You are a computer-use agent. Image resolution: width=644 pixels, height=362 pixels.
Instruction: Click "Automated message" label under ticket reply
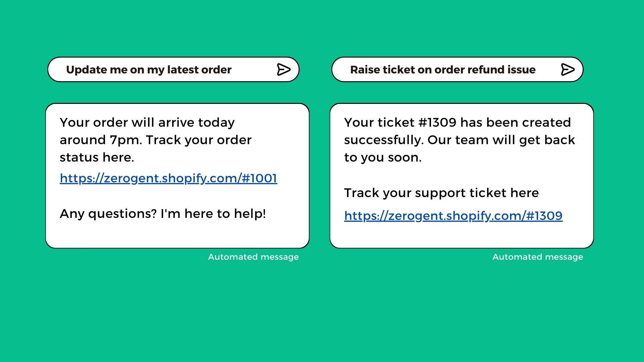[538, 257]
